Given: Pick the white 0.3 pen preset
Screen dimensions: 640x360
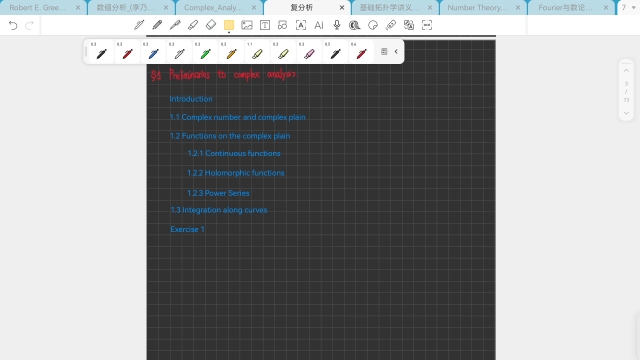Looking at the screenshot, I should pos(180,51).
